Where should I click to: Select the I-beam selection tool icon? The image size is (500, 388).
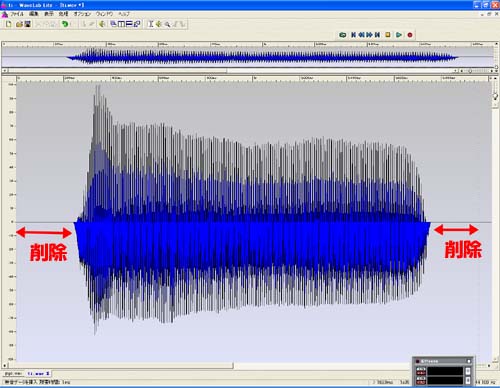tap(151, 24)
